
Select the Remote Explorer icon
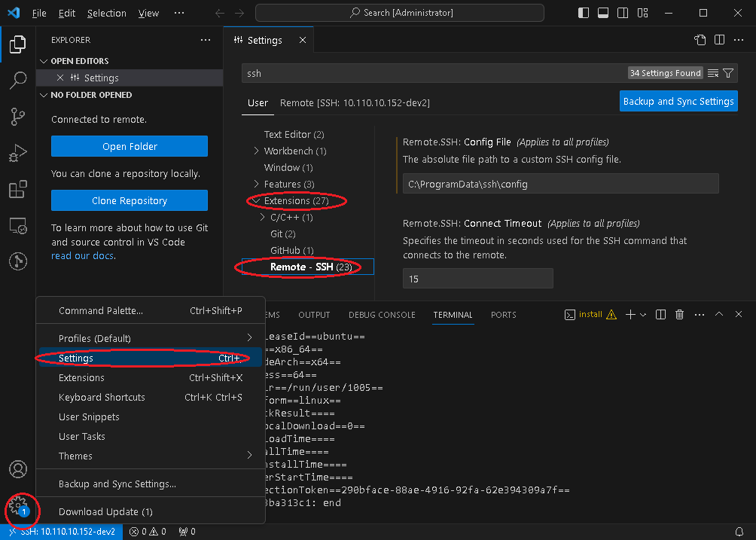tap(18, 225)
